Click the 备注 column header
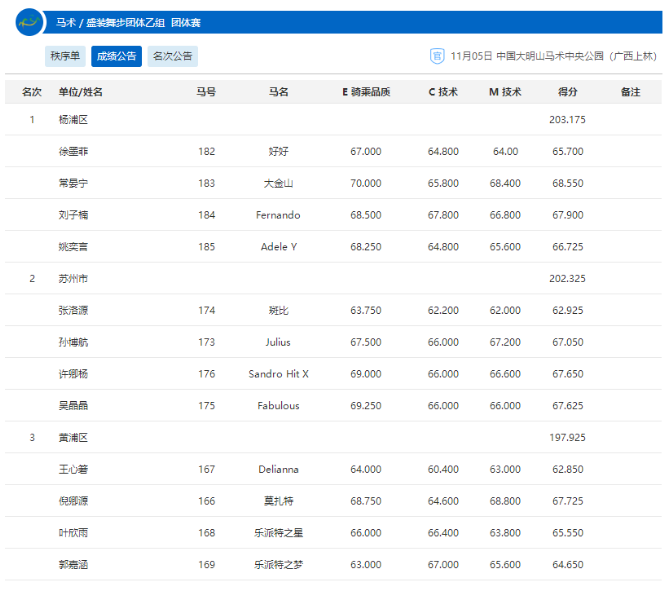The height and width of the screenshot is (596, 666). pos(630,92)
